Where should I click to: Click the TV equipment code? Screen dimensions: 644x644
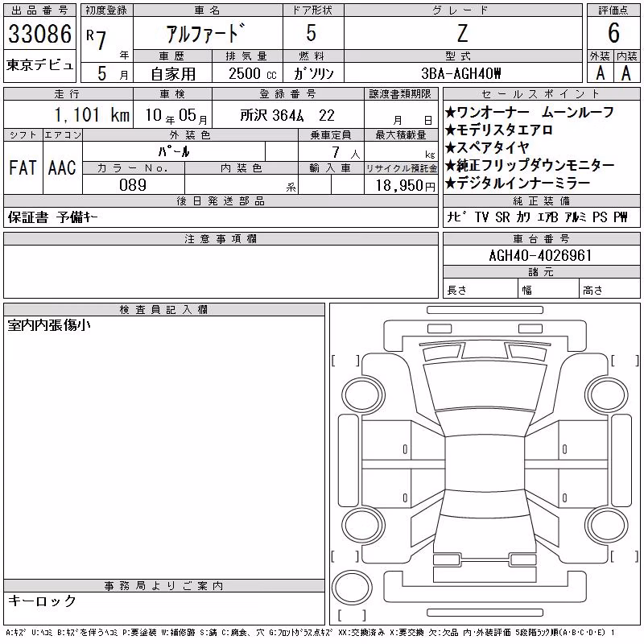tap(481, 217)
